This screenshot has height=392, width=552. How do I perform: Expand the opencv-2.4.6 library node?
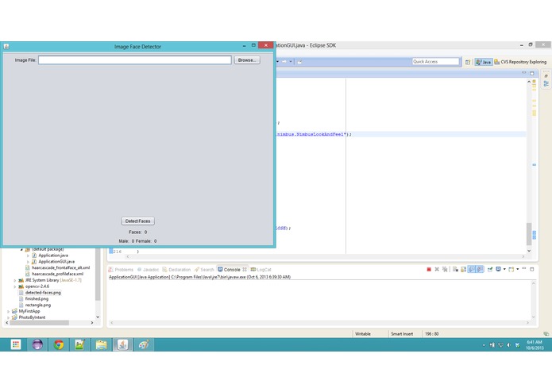15,286
